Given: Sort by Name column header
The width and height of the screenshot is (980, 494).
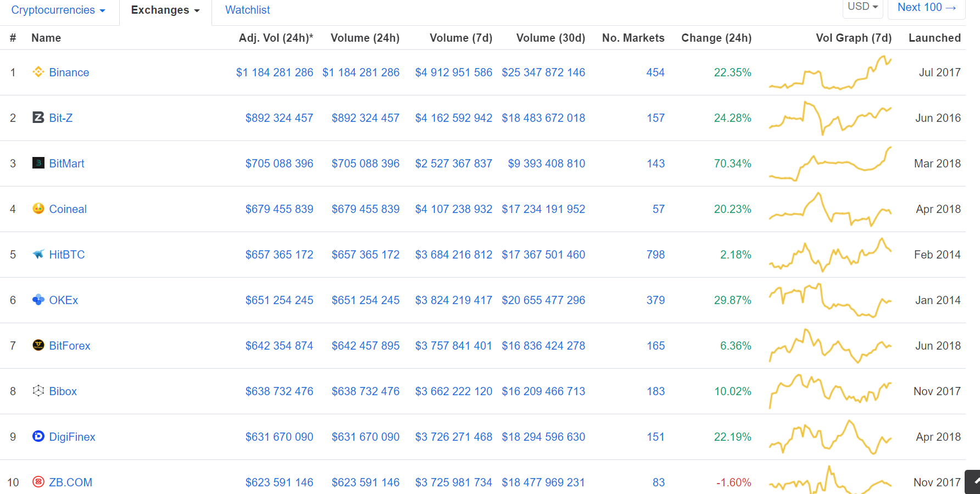Looking at the screenshot, I should (46, 38).
